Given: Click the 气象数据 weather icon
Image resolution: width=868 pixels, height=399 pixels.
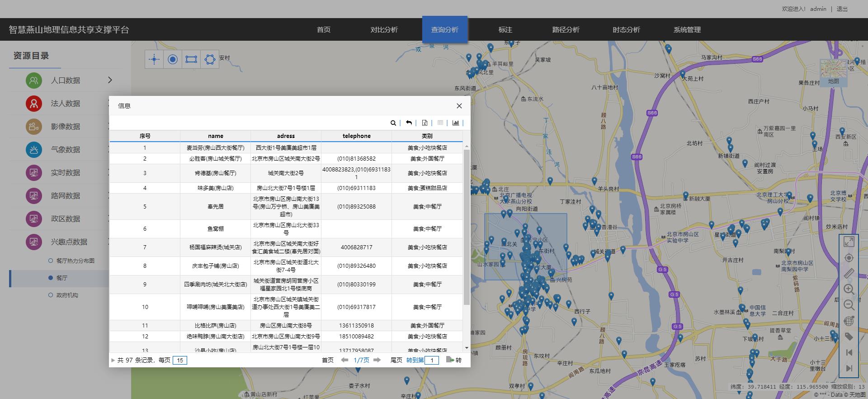Looking at the screenshot, I should pos(34,150).
